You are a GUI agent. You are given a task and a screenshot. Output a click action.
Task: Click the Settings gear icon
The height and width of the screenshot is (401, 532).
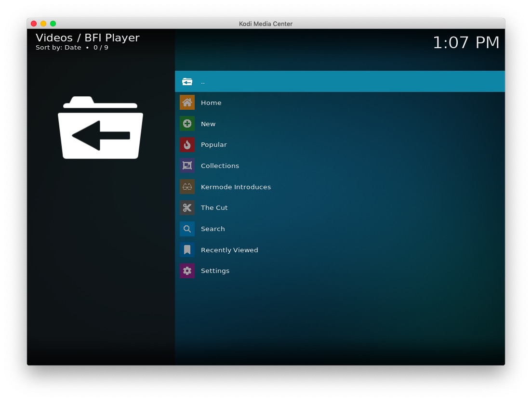tap(187, 271)
